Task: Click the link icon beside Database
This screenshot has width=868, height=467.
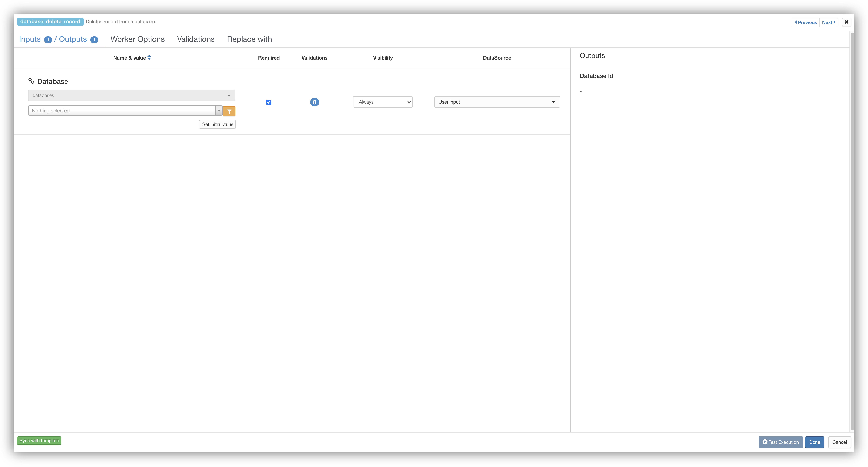Action: (x=31, y=81)
